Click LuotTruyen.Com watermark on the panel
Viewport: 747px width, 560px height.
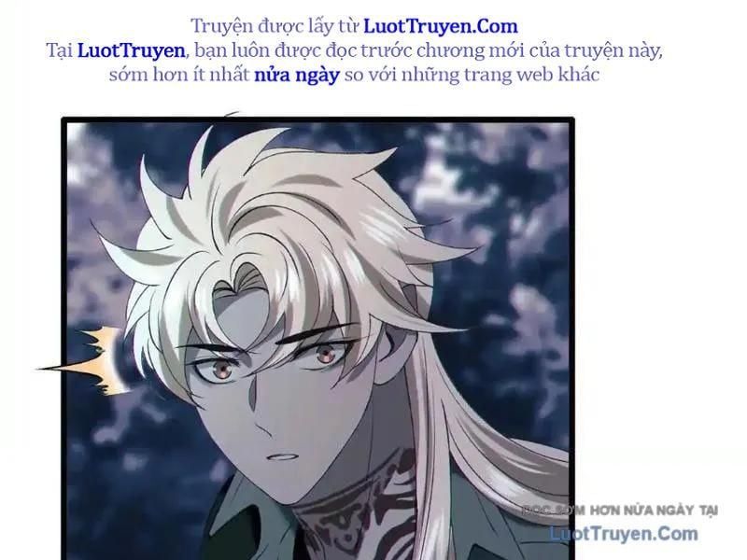pyautogui.click(x=623, y=533)
